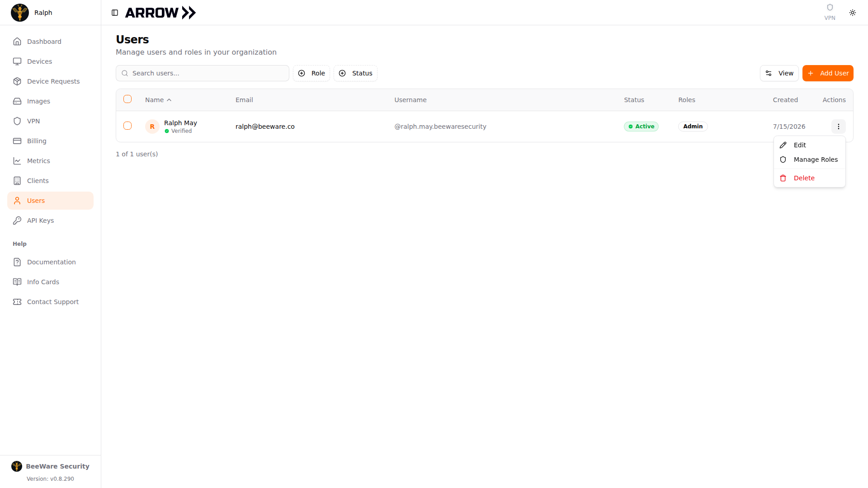Click the Actions column header
Image resolution: width=868 pixels, height=488 pixels.
834,100
